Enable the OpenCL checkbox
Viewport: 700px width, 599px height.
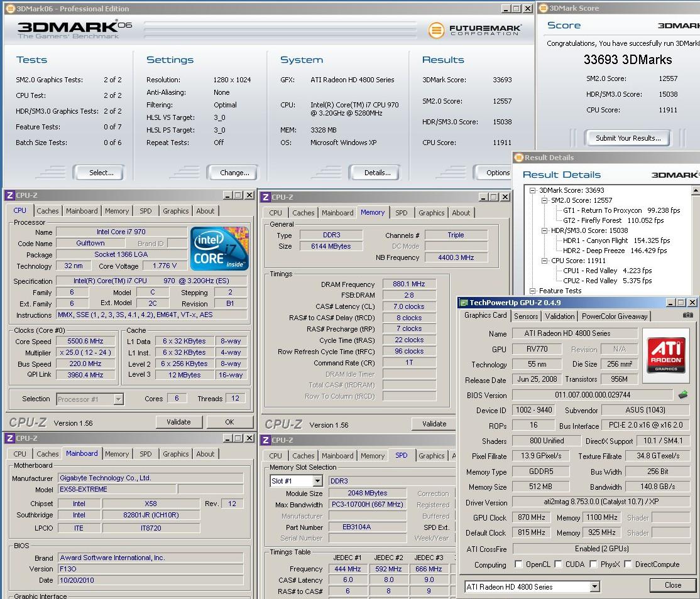(x=518, y=564)
